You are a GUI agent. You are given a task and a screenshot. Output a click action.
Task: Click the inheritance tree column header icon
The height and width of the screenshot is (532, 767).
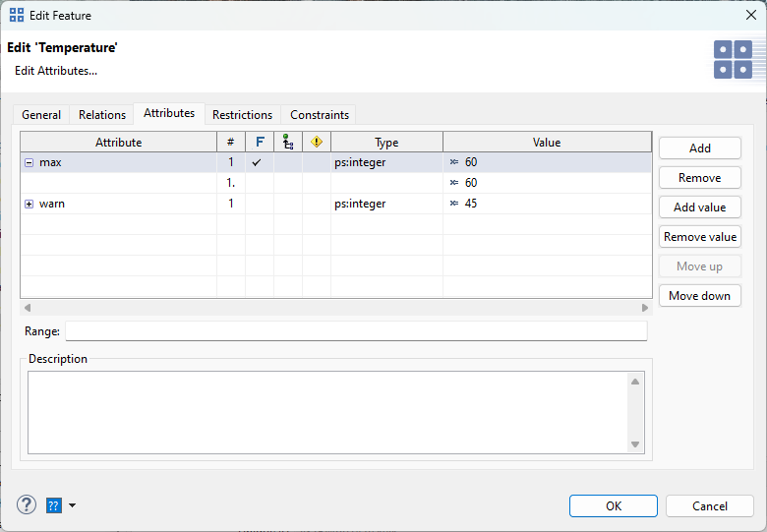click(288, 143)
